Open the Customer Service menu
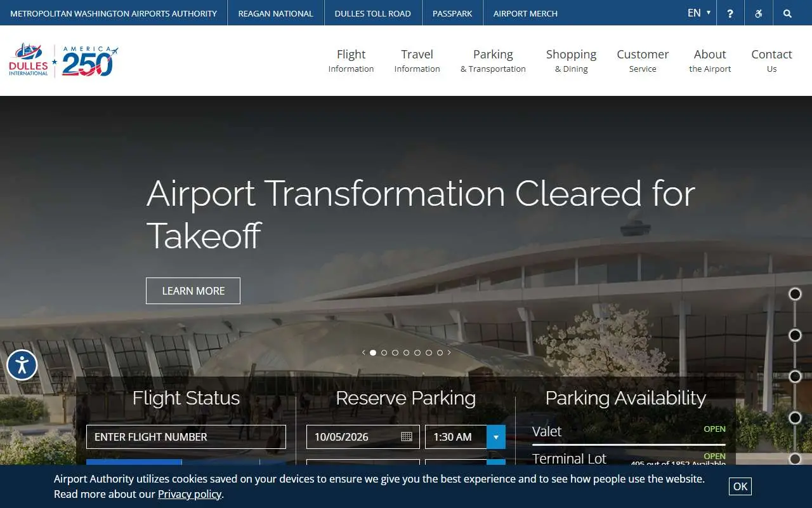The image size is (812, 508). coord(643,61)
